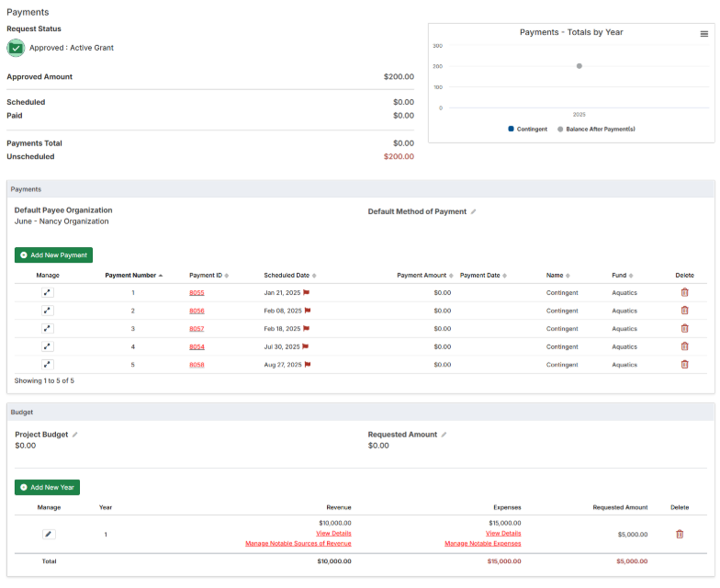The width and height of the screenshot is (720, 588).
Task: Sort by Fund column
Action: pos(623,276)
